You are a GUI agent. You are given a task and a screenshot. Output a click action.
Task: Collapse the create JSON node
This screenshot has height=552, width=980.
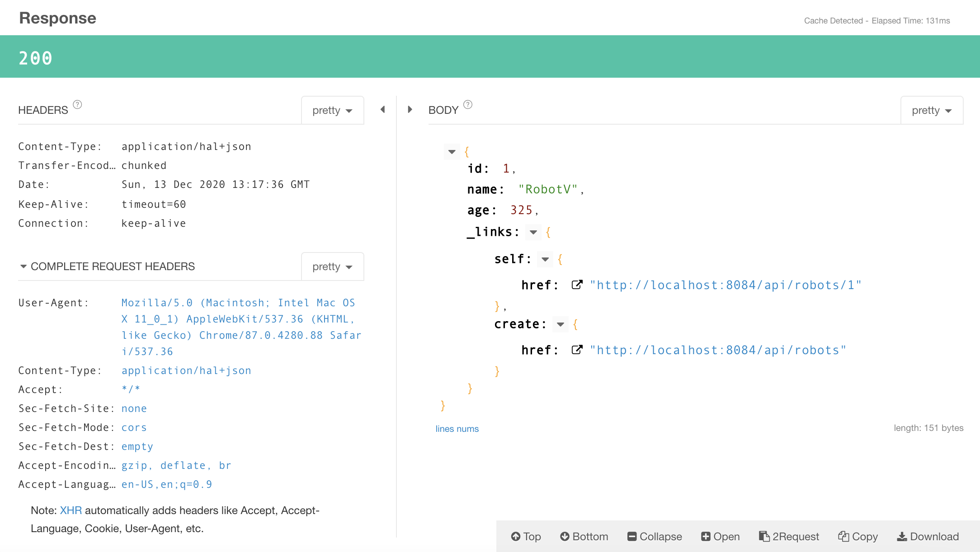[x=561, y=324]
